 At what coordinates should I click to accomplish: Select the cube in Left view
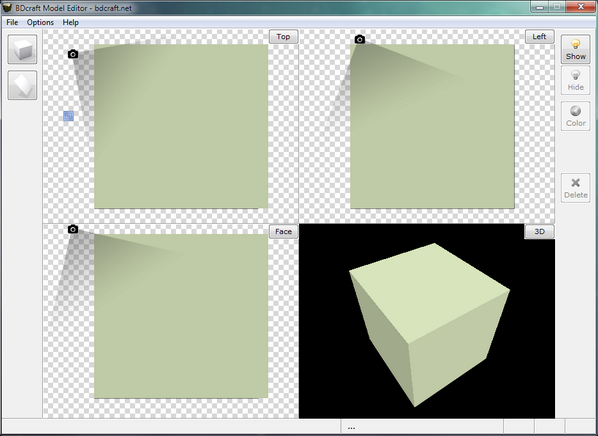[432, 126]
